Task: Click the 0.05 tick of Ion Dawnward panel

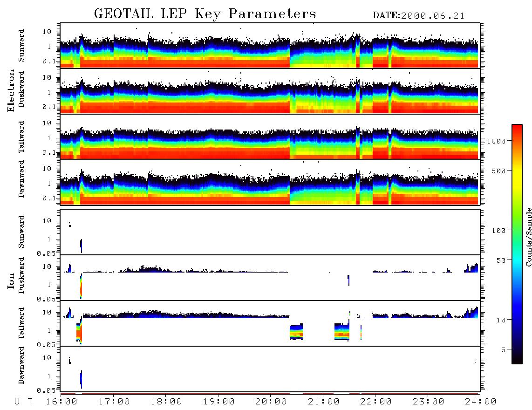Action: pos(46,390)
